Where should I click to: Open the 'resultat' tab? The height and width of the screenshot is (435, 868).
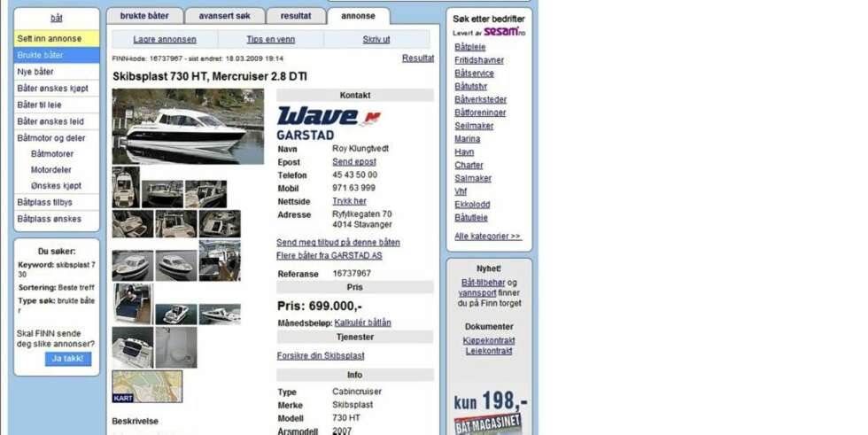tap(296, 16)
